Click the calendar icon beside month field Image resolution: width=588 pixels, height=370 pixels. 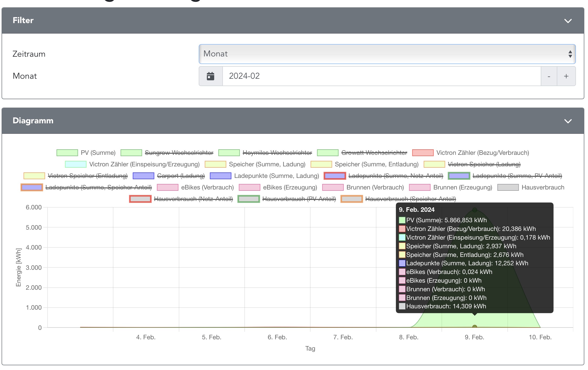coord(211,76)
